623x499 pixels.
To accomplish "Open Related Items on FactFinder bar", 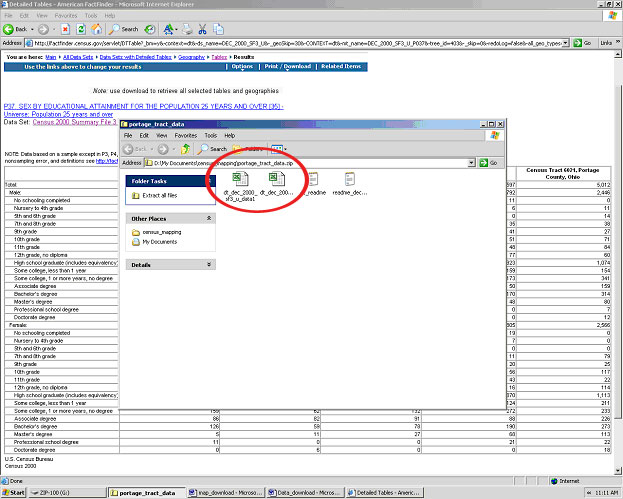I will 341,66.
